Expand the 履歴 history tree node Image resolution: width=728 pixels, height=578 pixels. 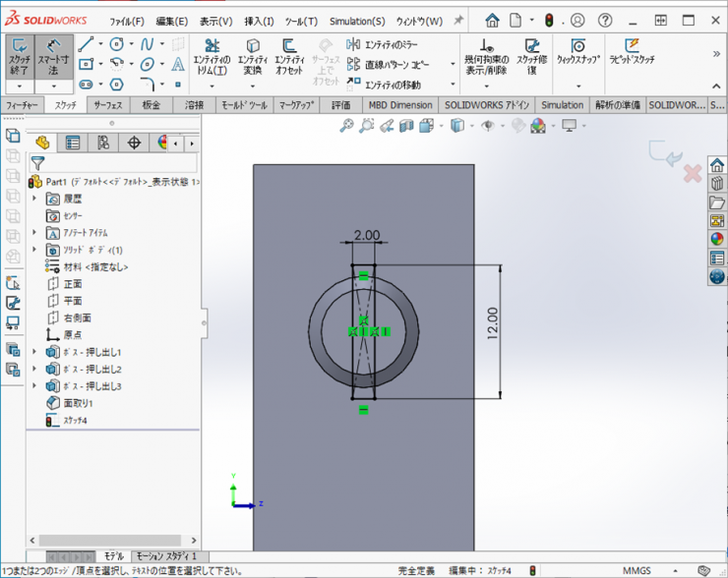(34, 200)
